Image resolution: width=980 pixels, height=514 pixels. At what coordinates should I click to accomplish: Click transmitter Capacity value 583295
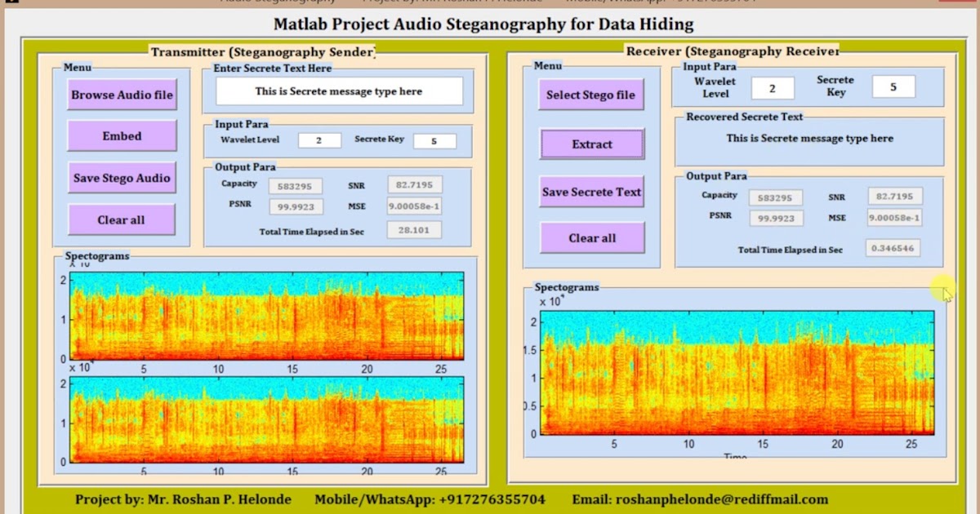pyautogui.click(x=295, y=186)
